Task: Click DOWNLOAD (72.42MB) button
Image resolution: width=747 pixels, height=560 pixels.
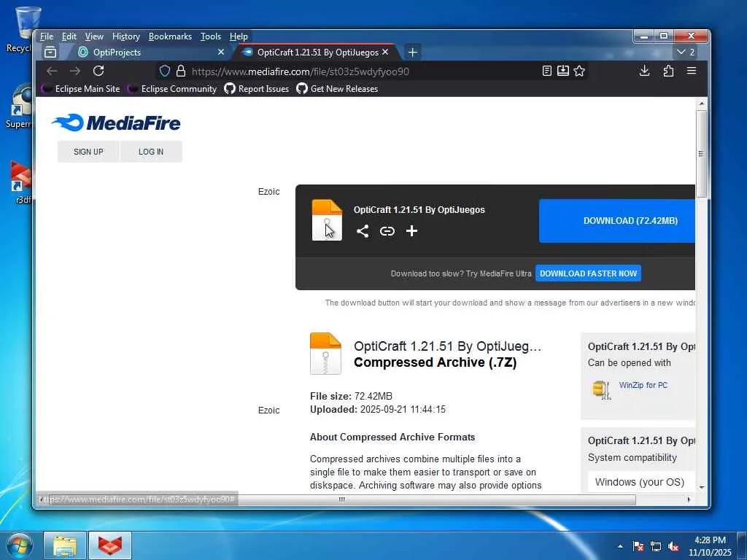Action: point(617,220)
